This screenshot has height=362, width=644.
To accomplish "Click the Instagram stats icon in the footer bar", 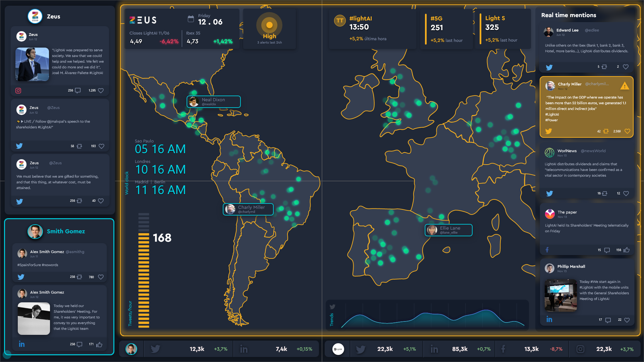I will [x=580, y=349].
